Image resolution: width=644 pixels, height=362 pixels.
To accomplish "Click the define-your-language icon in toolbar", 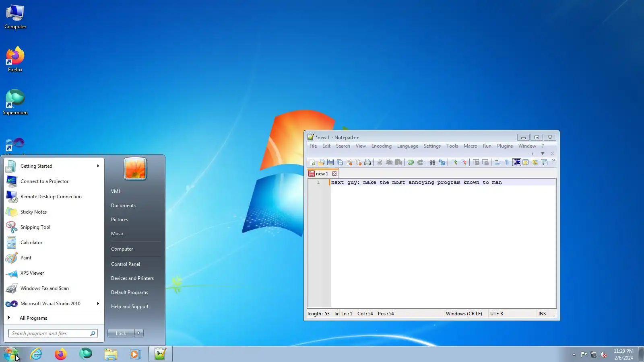I will 526,162.
